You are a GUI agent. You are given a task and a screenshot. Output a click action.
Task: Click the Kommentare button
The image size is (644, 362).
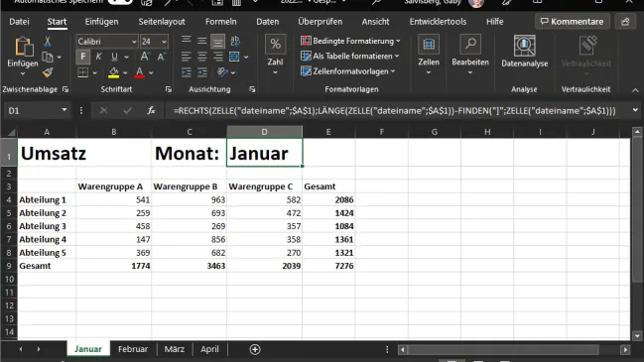coord(573,22)
